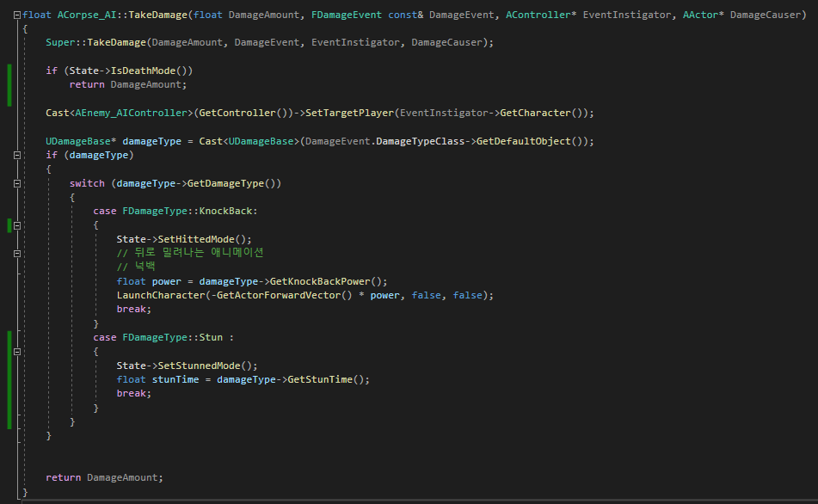This screenshot has width=818, height=504.
Task: Click SetTargetPlayer method call
Action: click(349, 113)
